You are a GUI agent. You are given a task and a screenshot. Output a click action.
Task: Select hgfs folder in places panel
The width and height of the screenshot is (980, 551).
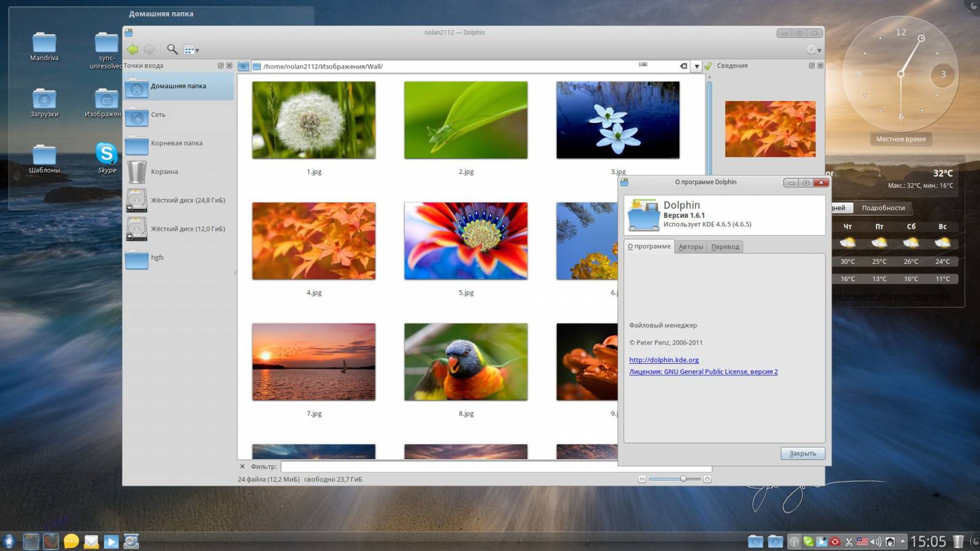coord(178,258)
